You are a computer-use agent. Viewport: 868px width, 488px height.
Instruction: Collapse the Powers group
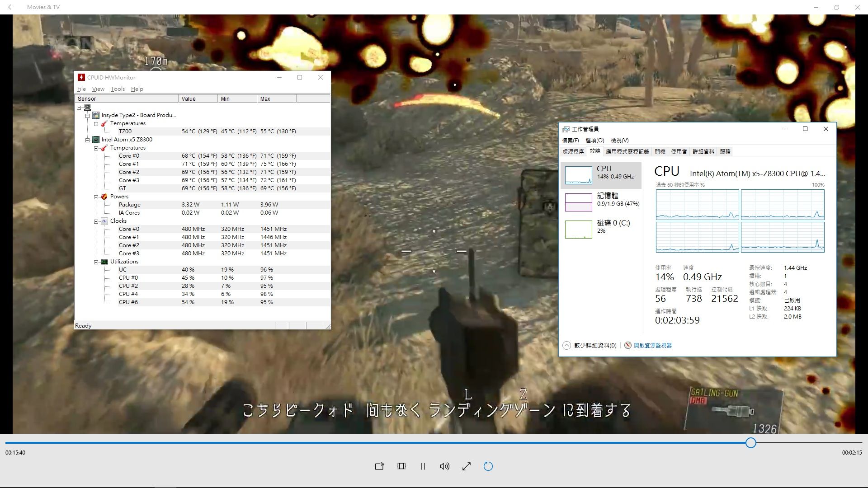96,197
